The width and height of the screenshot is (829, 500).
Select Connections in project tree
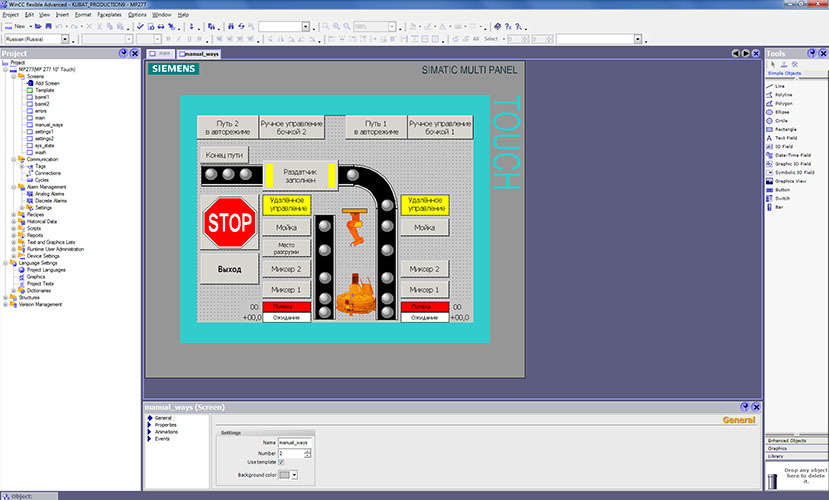(48, 173)
